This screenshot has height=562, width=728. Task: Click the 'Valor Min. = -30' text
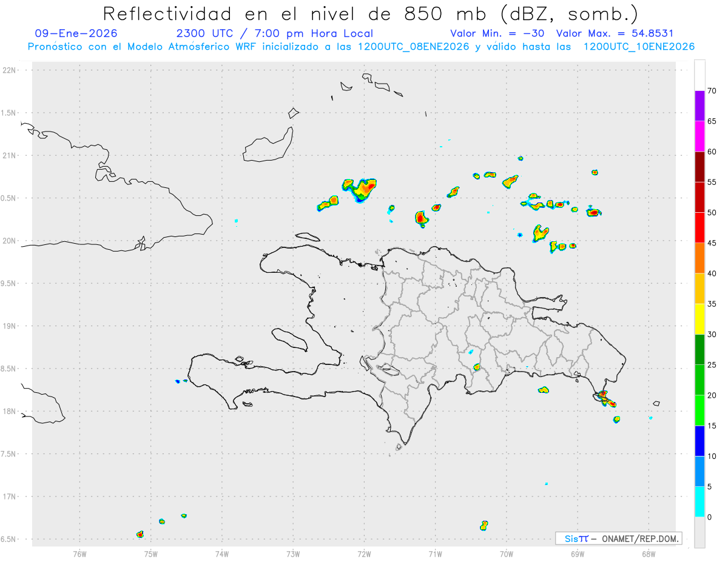(497, 33)
